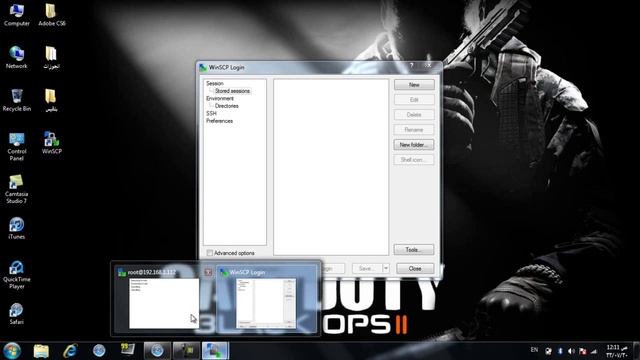The height and width of the screenshot is (360, 640).
Task: Enable the Advanced options checkbox
Action: point(209,253)
